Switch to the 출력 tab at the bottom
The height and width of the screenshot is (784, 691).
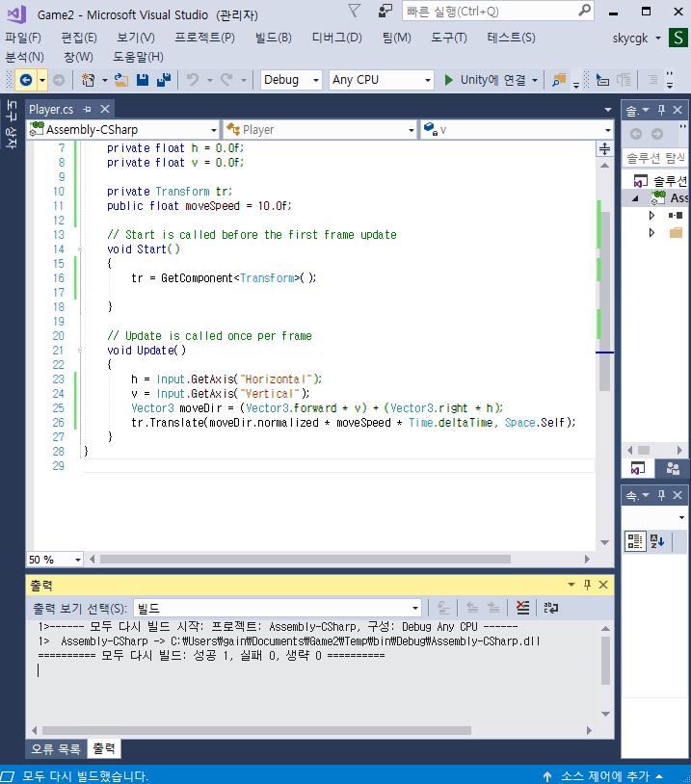coord(104,748)
